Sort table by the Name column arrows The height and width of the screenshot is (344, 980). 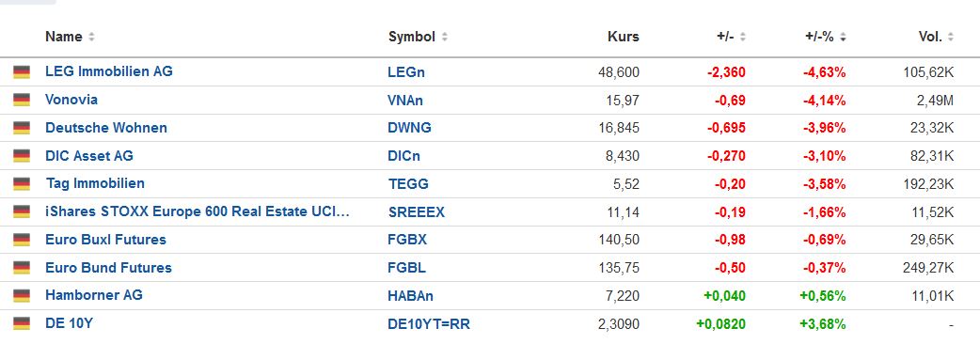(x=91, y=38)
